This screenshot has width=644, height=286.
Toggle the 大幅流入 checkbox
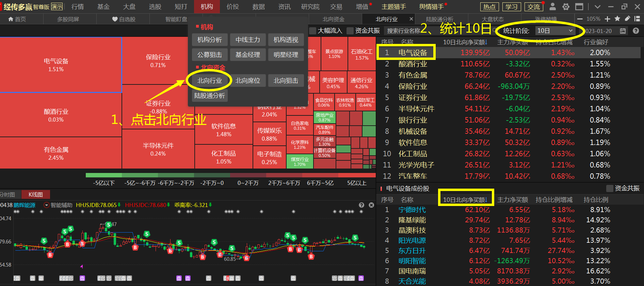tap(312, 31)
